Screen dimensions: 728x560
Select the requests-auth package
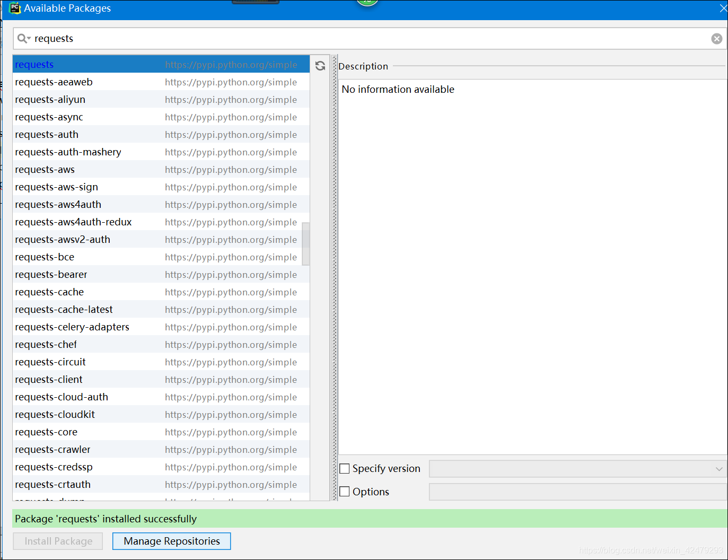coord(161,135)
